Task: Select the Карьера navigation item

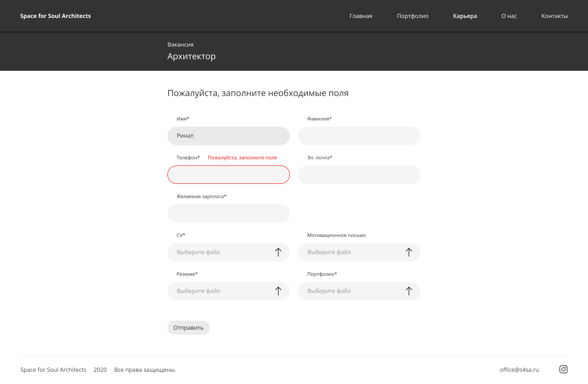Action: click(x=465, y=16)
